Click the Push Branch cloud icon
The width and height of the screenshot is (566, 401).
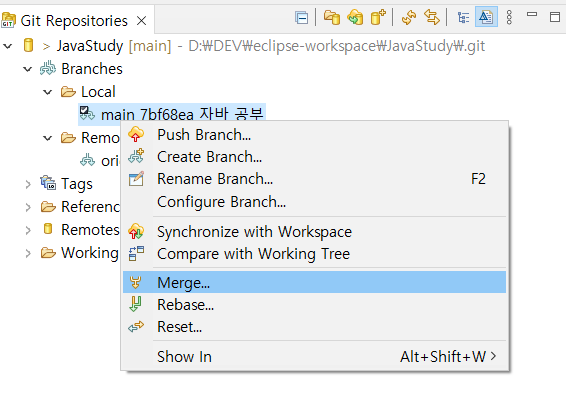coord(136,134)
